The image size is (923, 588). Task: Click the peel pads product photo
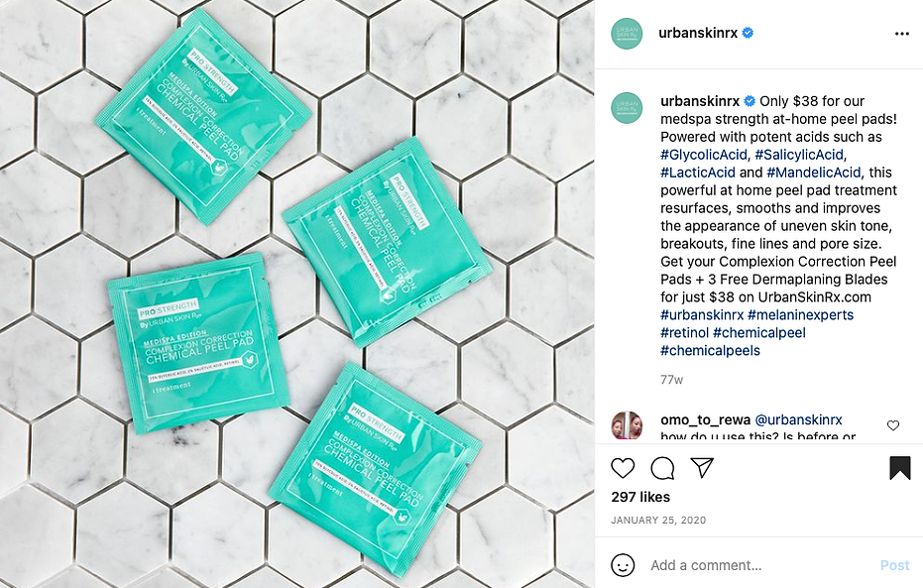(x=296, y=294)
